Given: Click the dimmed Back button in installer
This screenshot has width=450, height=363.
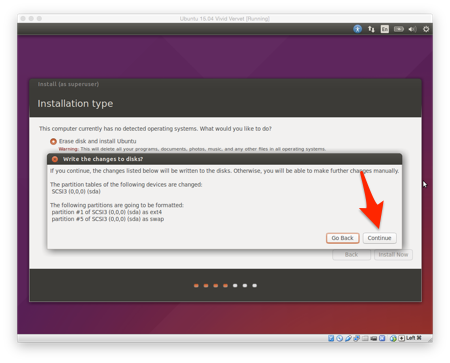Looking at the screenshot, I should 351,255.
